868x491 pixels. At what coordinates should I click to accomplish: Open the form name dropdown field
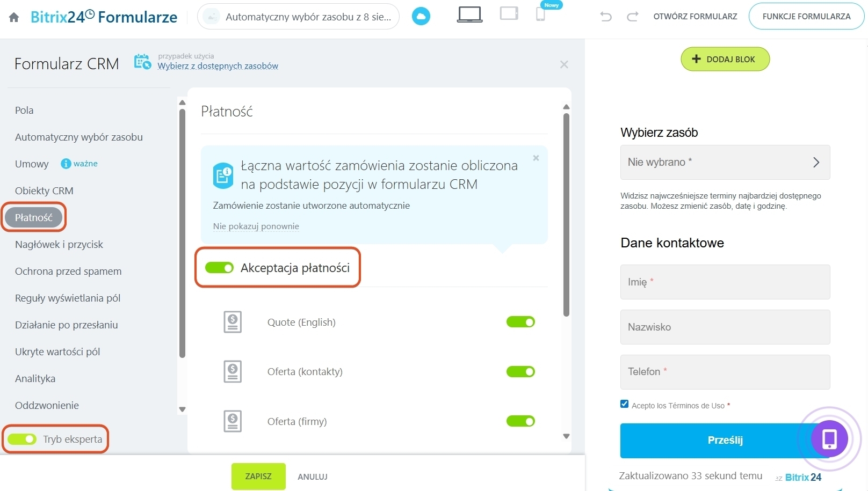click(298, 17)
